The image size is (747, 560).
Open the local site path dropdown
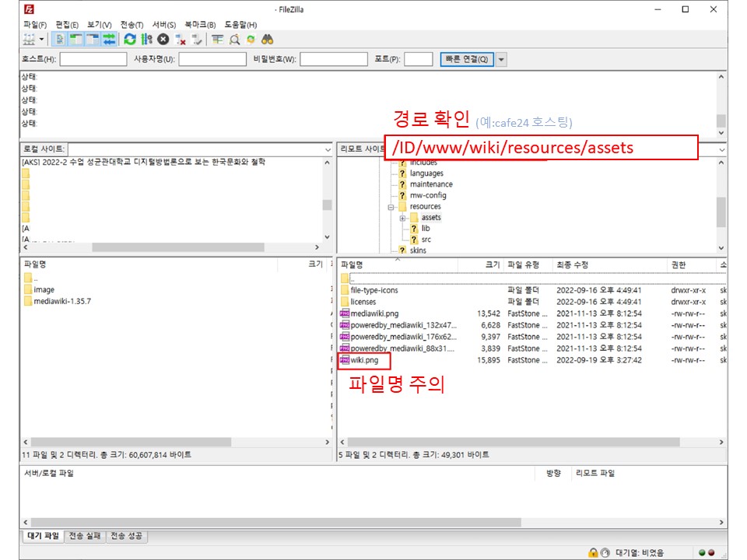(x=328, y=149)
